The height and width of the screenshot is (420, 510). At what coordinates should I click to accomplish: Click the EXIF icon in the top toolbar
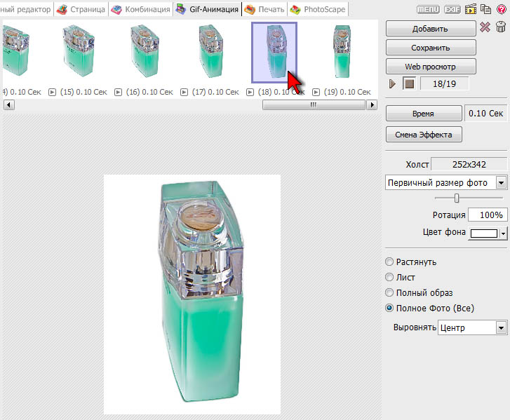click(452, 9)
